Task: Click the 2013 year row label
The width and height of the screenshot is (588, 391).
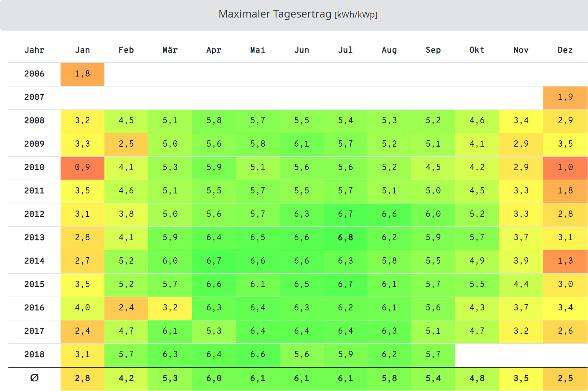Action: pos(34,238)
